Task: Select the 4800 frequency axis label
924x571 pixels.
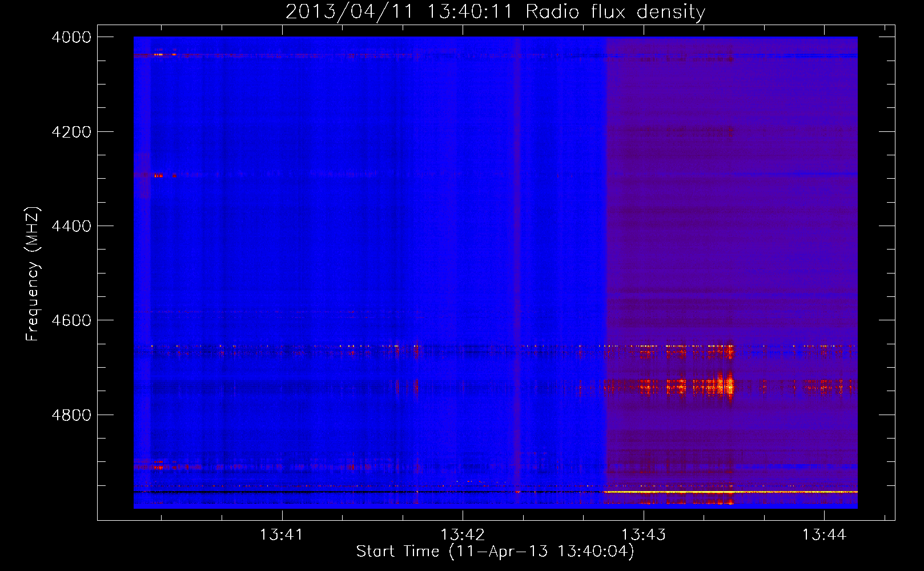Action: pos(71,415)
